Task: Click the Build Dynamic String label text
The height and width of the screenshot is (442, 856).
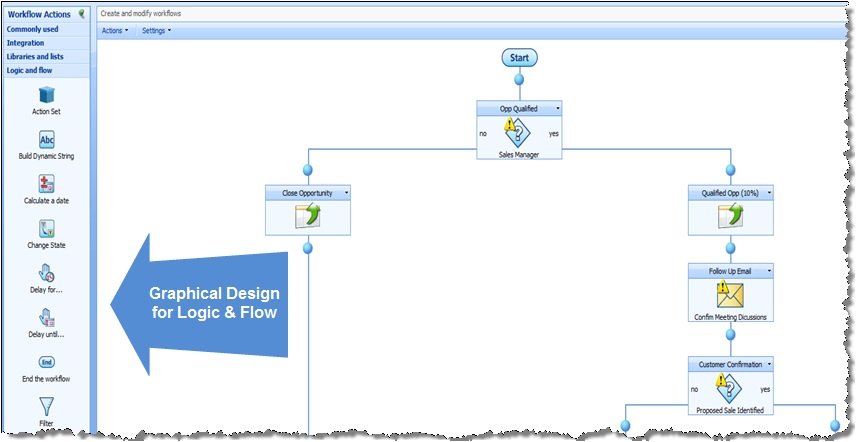Action: coord(46,156)
